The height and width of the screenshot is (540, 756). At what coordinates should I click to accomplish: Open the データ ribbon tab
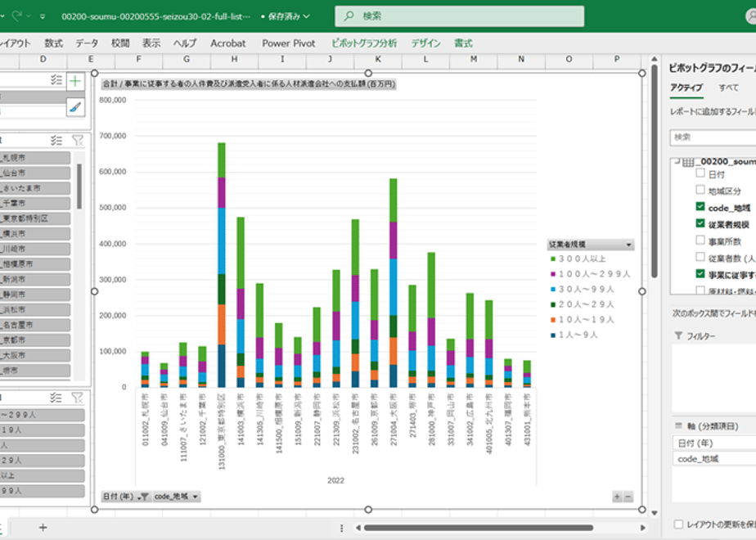tap(87, 43)
